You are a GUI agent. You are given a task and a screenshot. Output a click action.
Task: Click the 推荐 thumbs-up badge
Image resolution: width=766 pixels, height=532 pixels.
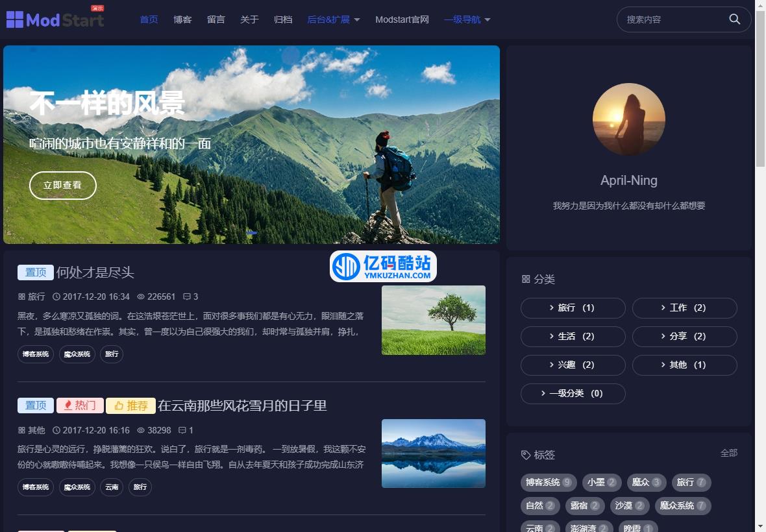(130, 405)
